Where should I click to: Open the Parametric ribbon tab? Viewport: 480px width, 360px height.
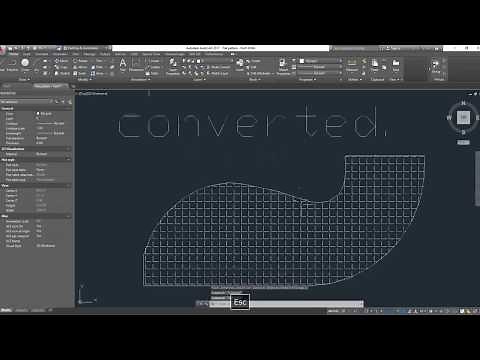60,54
